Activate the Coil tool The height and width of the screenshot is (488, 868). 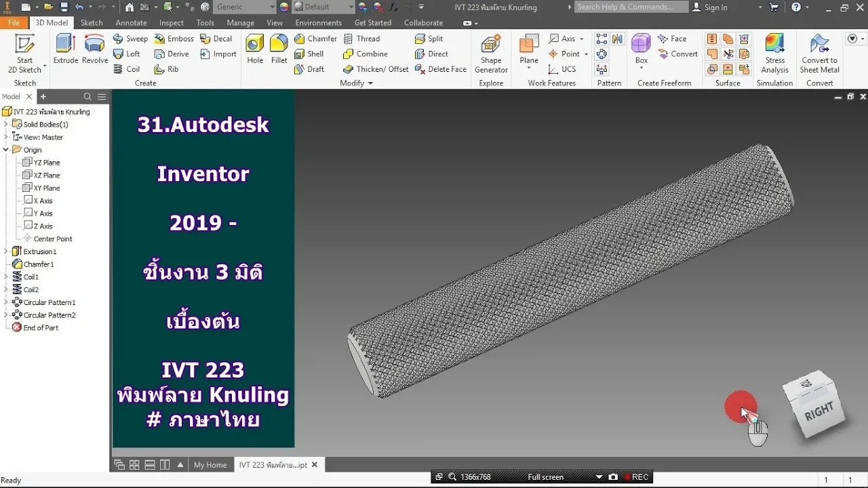pyautogui.click(x=127, y=69)
